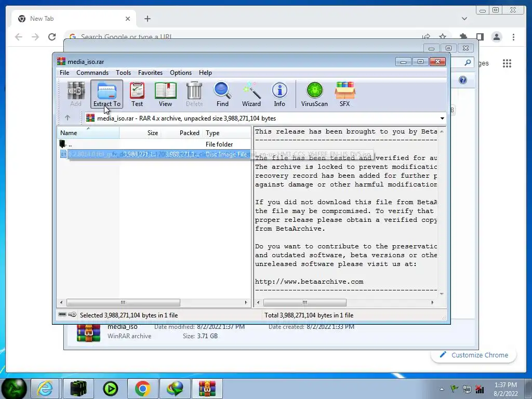Click the Chrome side panel icon

pos(480,37)
